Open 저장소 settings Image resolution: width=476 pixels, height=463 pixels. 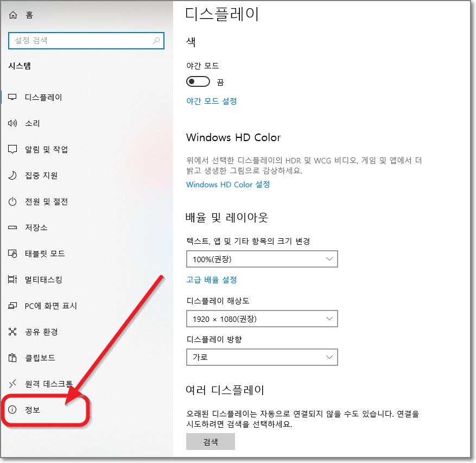pos(36,227)
